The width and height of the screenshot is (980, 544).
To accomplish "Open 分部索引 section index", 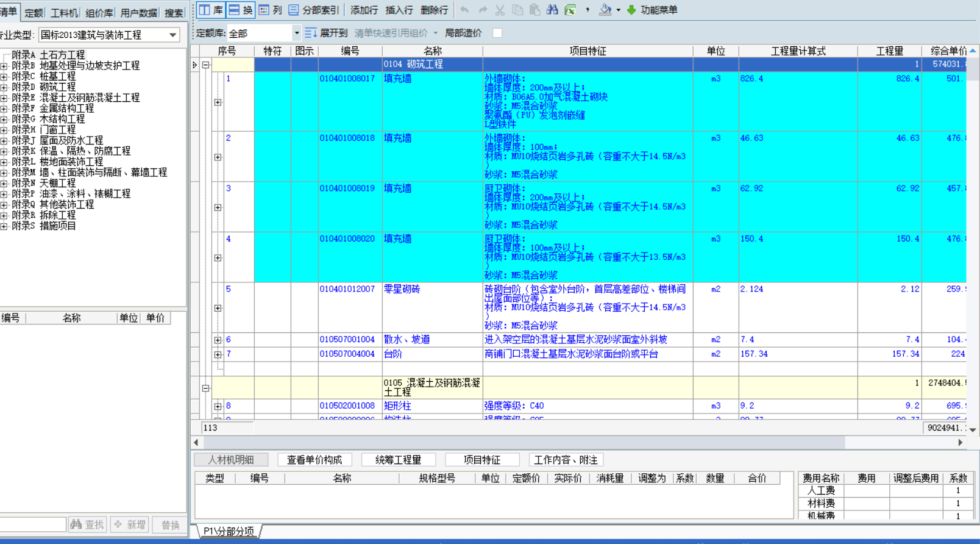I will [313, 10].
